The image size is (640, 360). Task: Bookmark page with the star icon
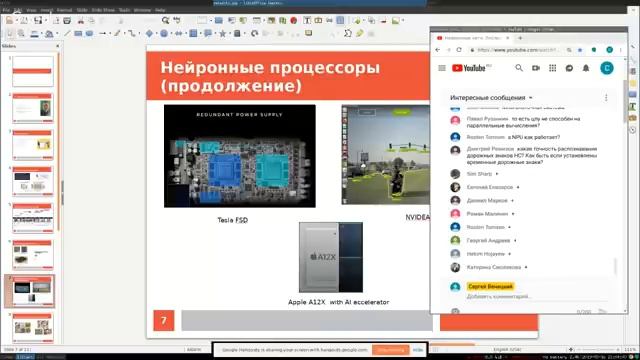(x=580, y=50)
